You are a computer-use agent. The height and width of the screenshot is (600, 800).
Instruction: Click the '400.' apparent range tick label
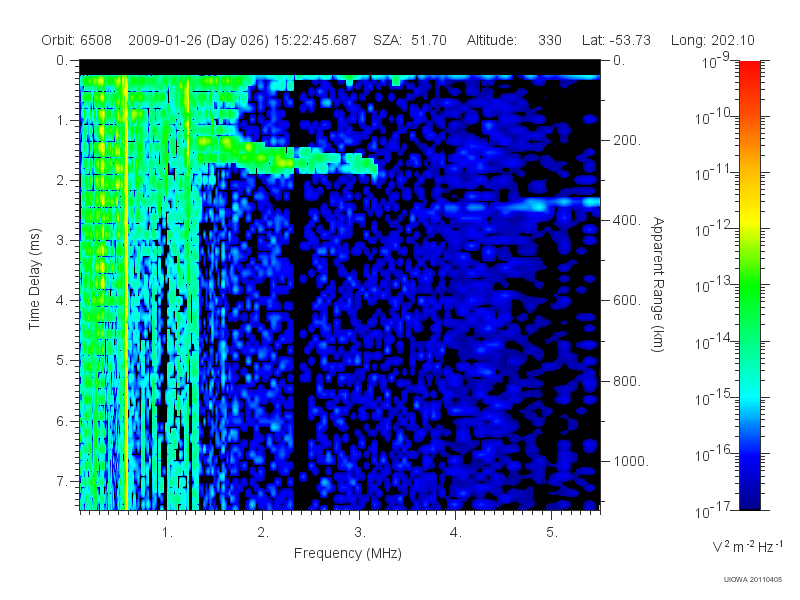626,220
